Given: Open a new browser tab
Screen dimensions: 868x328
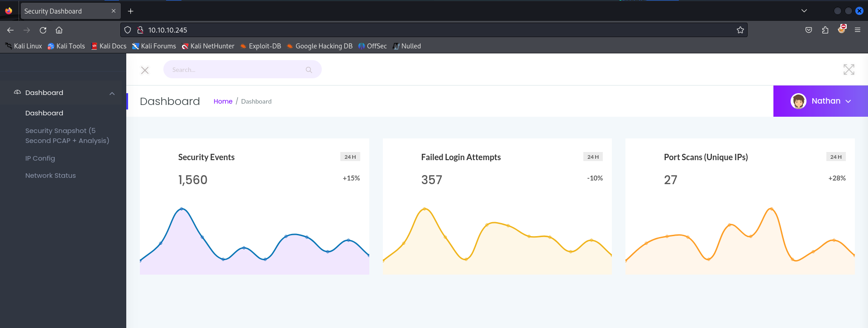Looking at the screenshot, I should click(x=130, y=11).
